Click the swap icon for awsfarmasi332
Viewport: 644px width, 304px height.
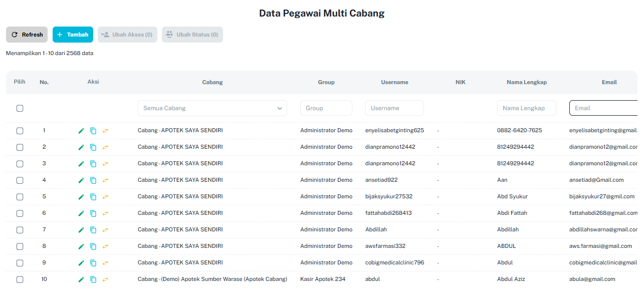pyautogui.click(x=105, y=246)
